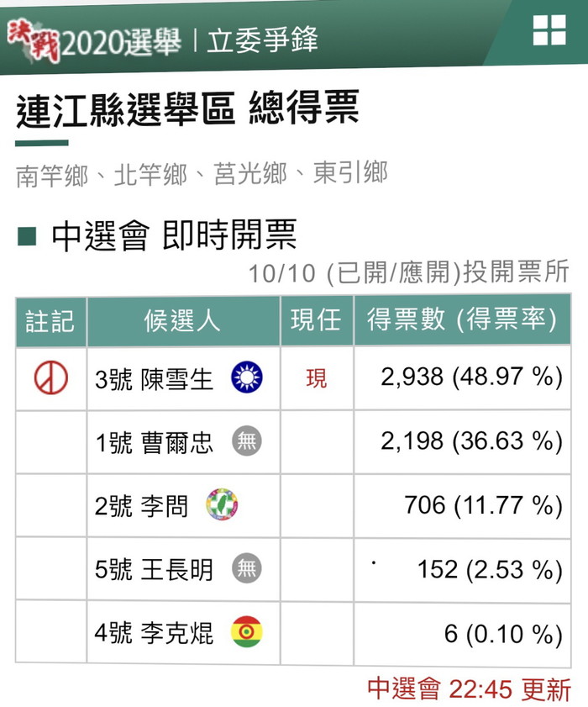Click the 得票數 (得票率) column header
588x707 pixels.
click(x=462, y=319)
